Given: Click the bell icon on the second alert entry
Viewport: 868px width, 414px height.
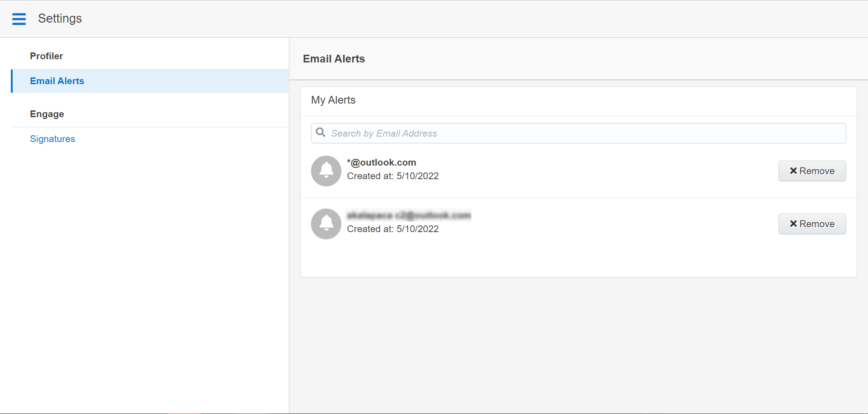Looking at the screenshot, I should click(326, 224).
